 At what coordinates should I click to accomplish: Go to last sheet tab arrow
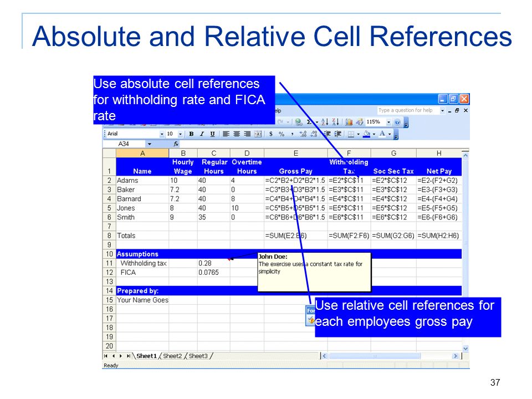click(128, 356)
